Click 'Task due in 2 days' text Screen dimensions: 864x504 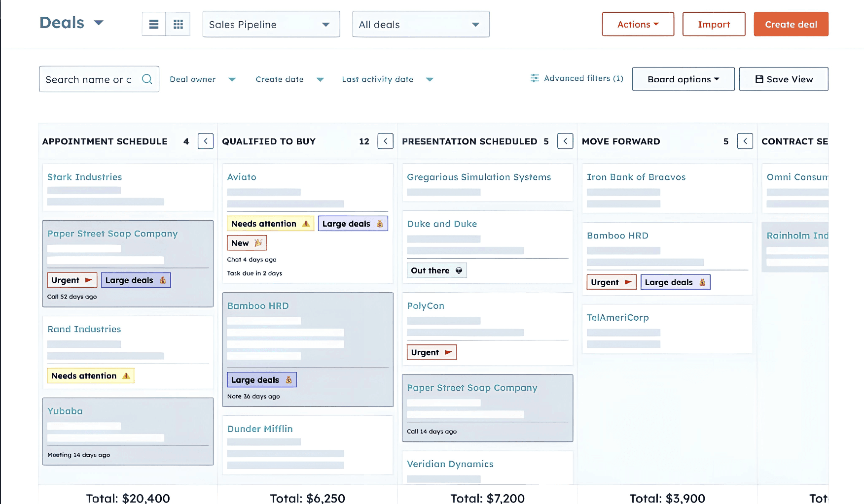[x=254, y=273]
